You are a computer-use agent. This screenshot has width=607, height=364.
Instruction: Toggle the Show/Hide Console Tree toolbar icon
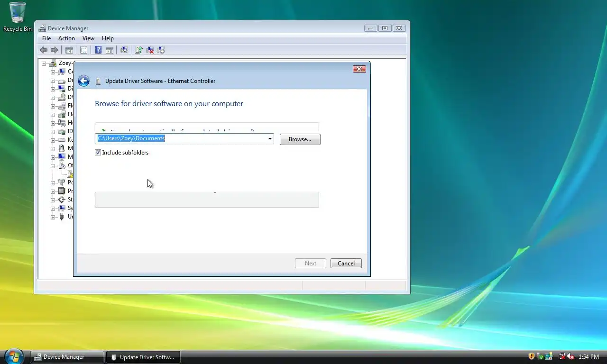pyautogui.click(x=69, y=50)
